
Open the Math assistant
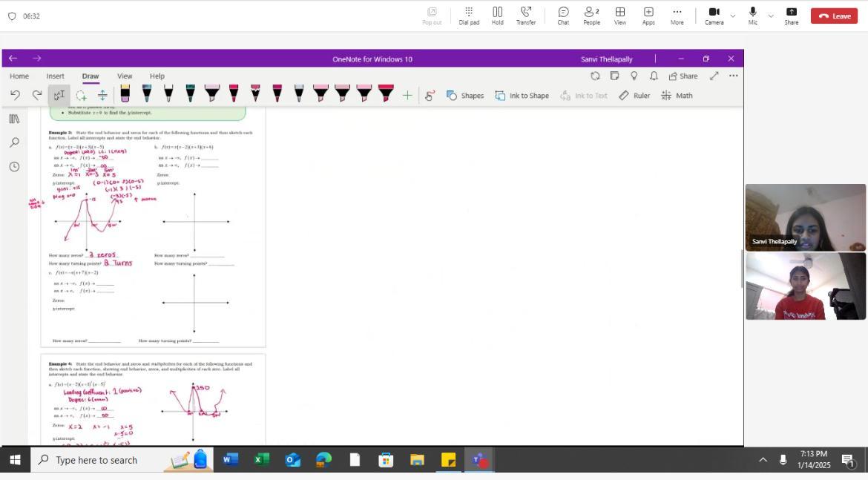click(677, 95)
